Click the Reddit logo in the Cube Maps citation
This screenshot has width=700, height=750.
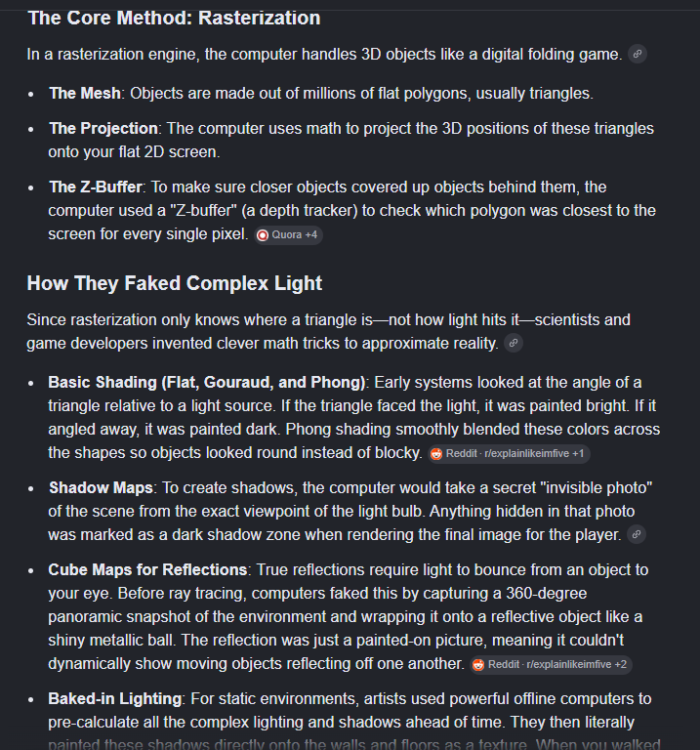(x=478, y=664)
